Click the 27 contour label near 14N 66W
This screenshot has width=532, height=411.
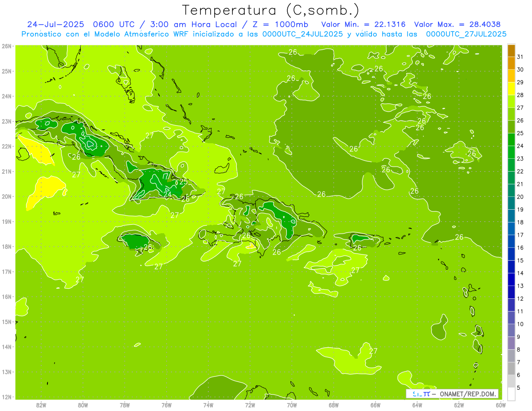[373, 351]
